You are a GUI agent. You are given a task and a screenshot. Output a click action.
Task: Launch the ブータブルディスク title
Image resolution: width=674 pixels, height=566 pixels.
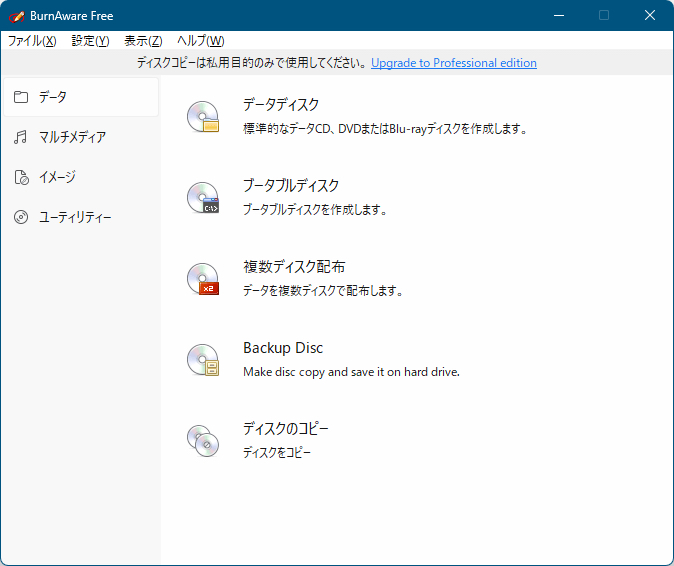point(291,186)
